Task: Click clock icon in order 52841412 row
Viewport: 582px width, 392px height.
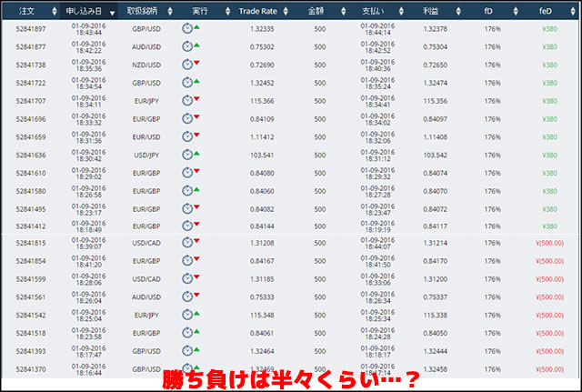Action: (x=187, y=226)
